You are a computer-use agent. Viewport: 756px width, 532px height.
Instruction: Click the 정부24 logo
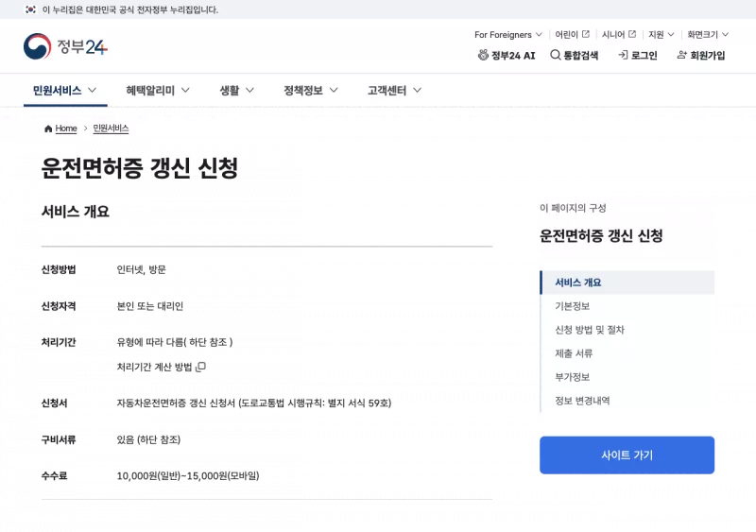pyautogui.click(x=65, y=46)
